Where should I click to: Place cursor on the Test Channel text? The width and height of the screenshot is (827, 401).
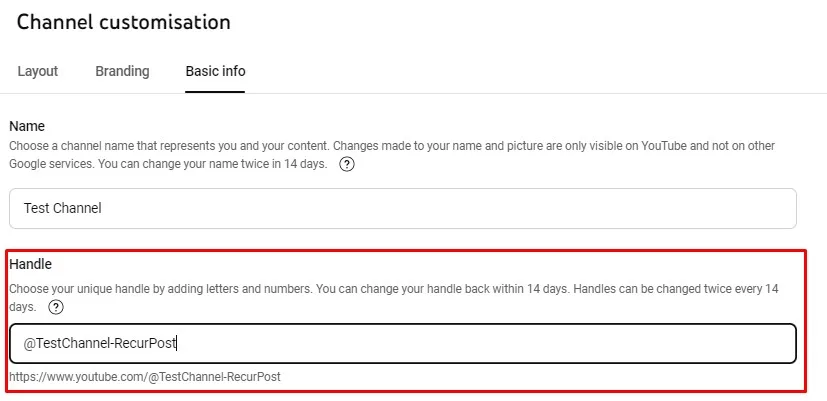63,208
